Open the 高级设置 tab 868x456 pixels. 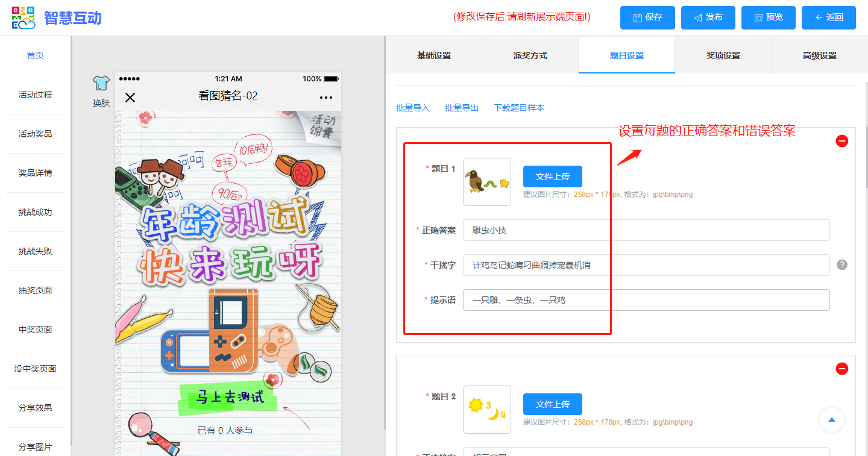819,55
